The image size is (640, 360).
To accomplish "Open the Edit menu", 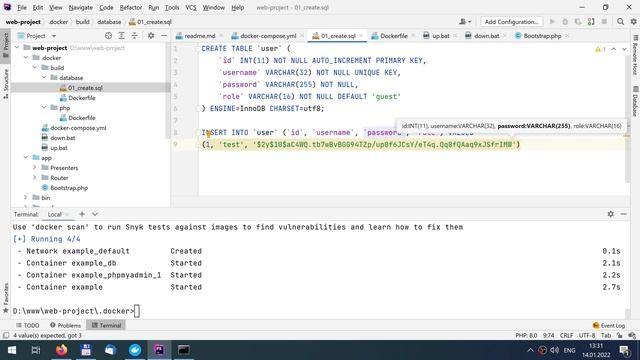I will pos(38,7).
